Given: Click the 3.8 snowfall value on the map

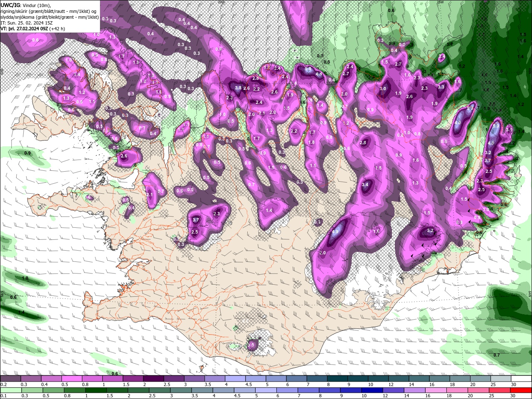Looking at the screenshot, I should [x=238, y=88].
